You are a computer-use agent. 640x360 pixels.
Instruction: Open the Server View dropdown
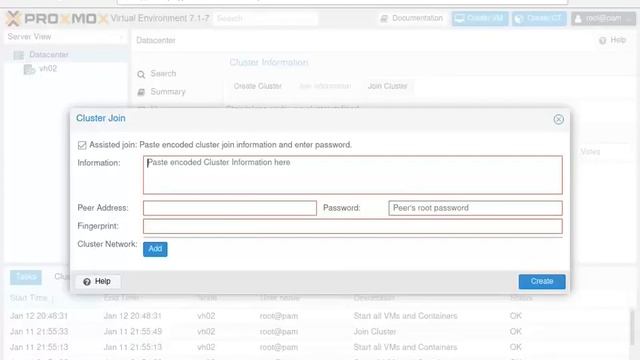pos(65,37)
